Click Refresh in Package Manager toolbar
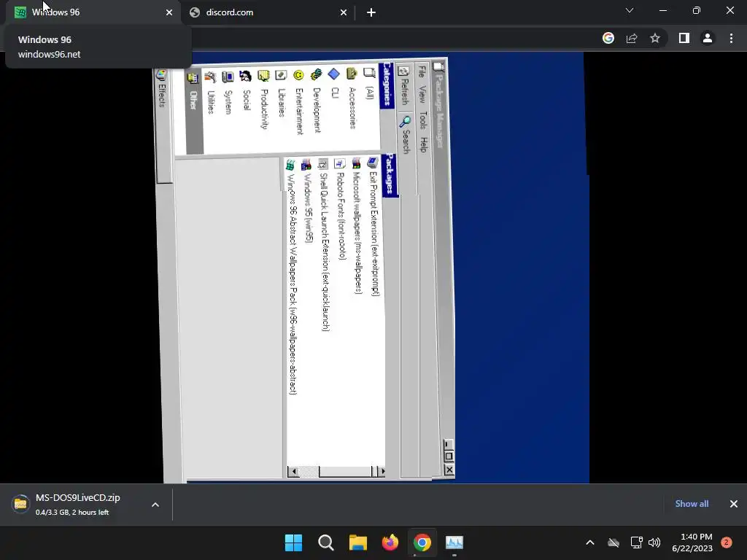 point(404,85)
